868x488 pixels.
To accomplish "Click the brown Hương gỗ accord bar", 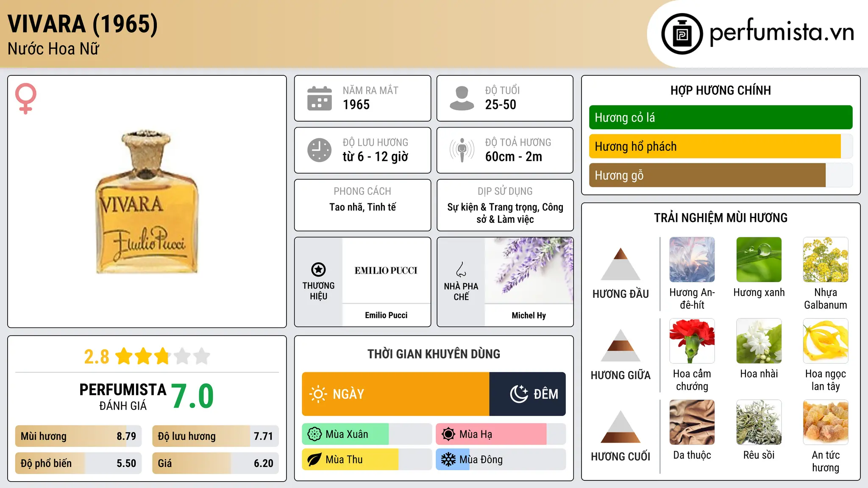I will 707,175.
